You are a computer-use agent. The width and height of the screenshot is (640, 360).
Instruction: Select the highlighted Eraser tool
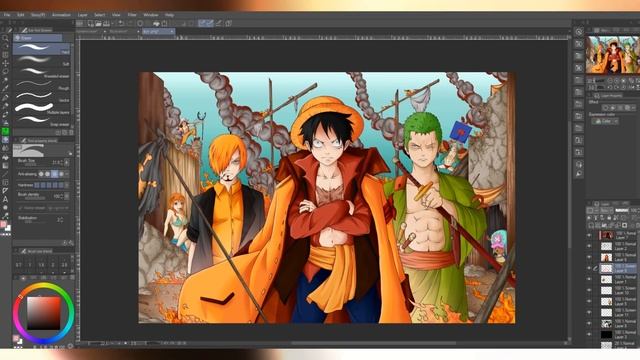pos(5,140)
